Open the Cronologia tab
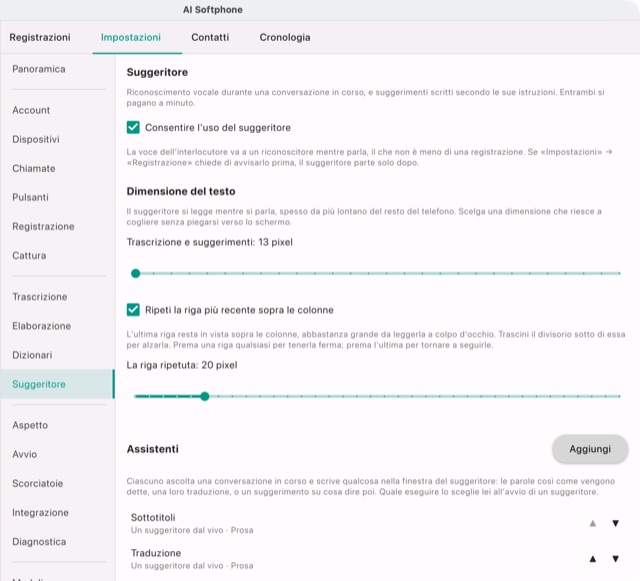 285,37
